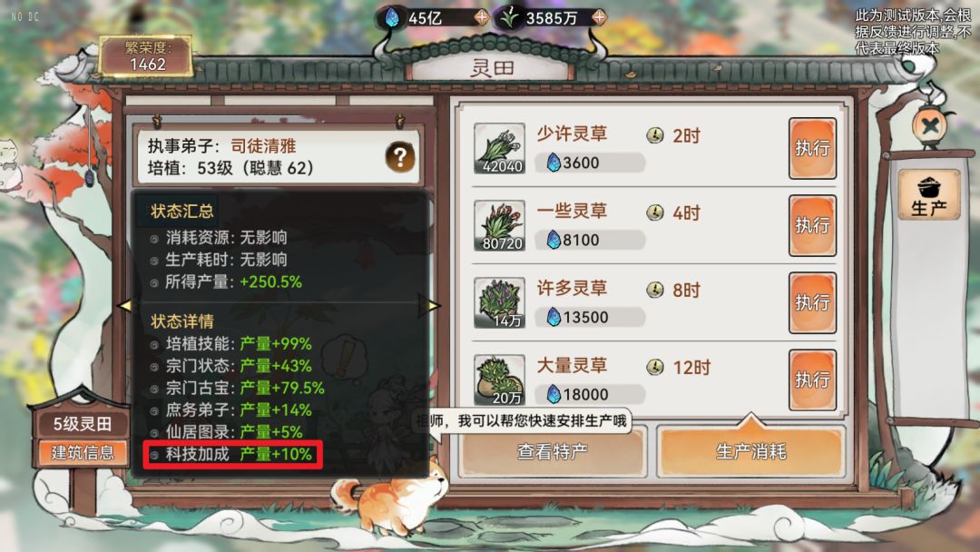Click the question mark help icon
The height and width of the screenshot is (552, 980).
coord(400,157)
